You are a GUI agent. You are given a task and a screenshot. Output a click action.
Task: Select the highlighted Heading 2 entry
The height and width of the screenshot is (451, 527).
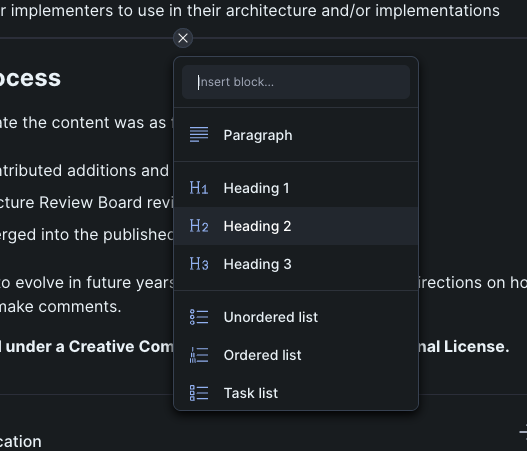coord(296,226)
